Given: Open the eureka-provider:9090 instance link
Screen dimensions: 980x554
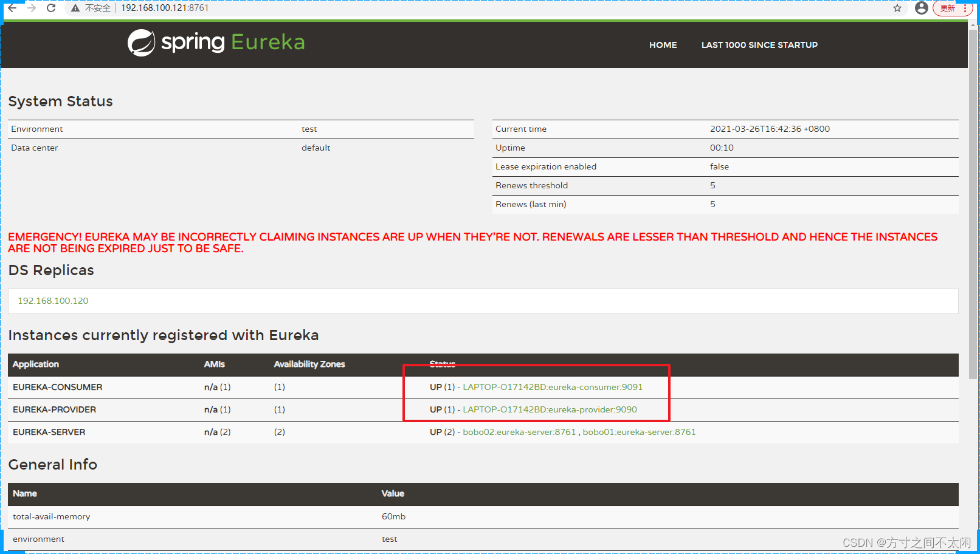Looking at the screenshot, I should (550, 409).
